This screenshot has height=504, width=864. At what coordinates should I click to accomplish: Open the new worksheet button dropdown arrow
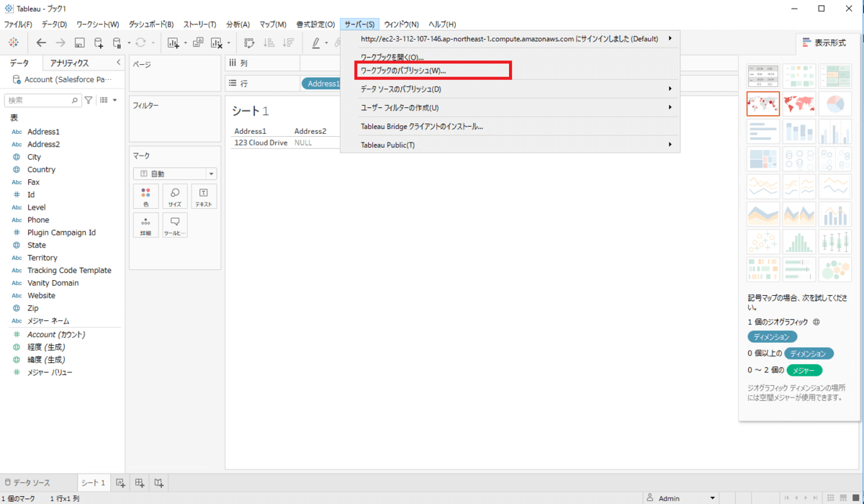pos(185,43)
